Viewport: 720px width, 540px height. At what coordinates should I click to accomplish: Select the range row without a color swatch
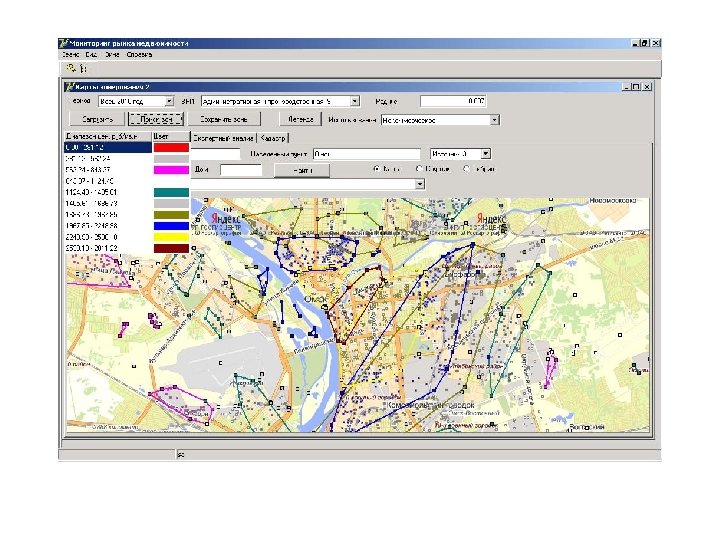tap(108, 181)
